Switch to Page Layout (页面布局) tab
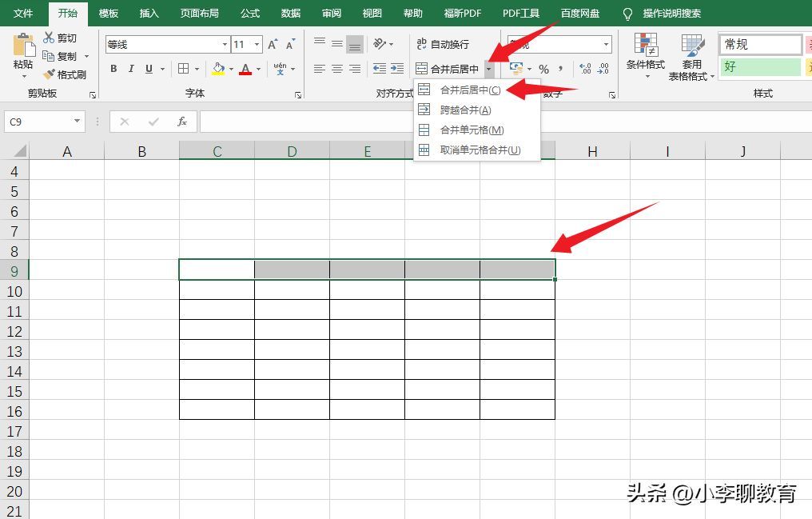 pyautogui.click(x=199, y=14)
